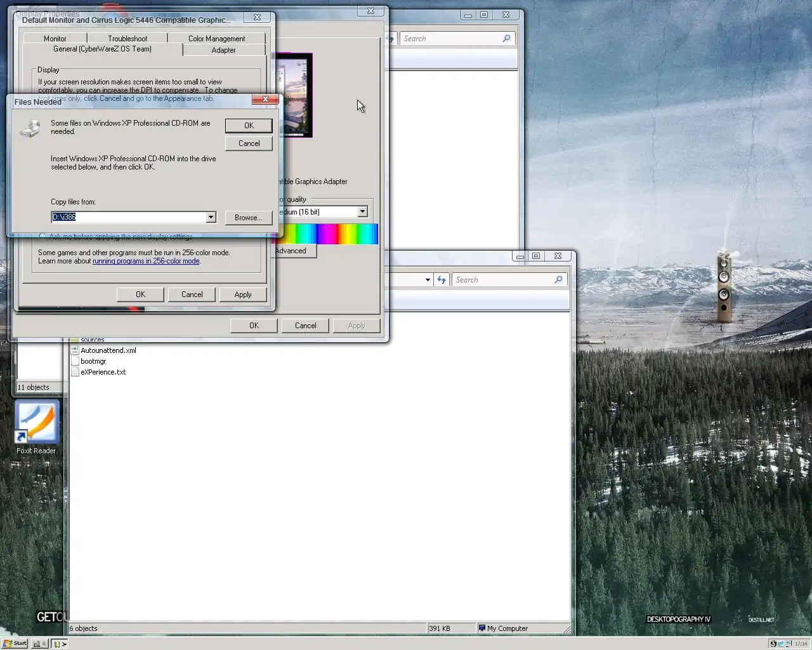Click the My Computer status bar icon
This screenshot has height=650, width=812.
482,628
